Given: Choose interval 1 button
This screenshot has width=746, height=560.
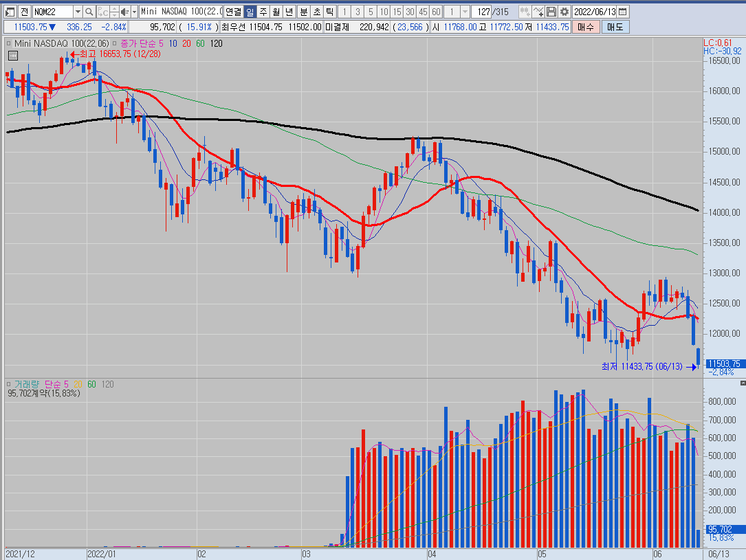Looking at the screenshot, I should (344, 12).
